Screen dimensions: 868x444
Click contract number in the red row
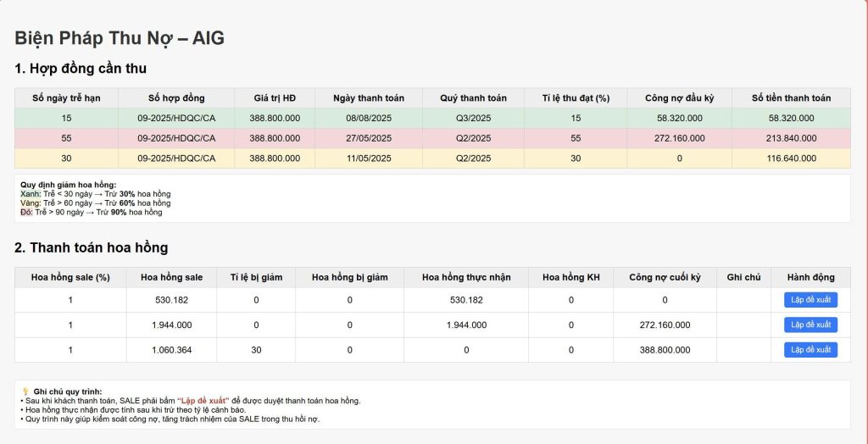176,138
